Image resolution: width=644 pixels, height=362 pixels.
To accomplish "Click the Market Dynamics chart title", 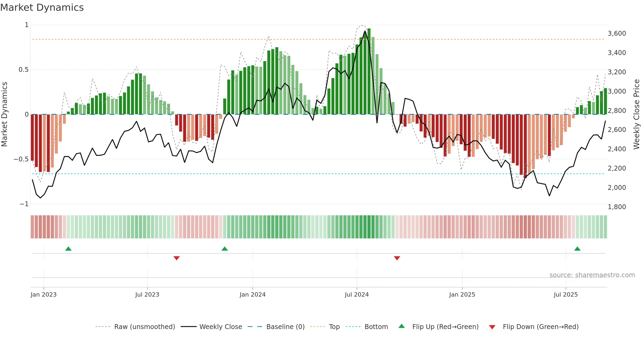I will point(42,8).
